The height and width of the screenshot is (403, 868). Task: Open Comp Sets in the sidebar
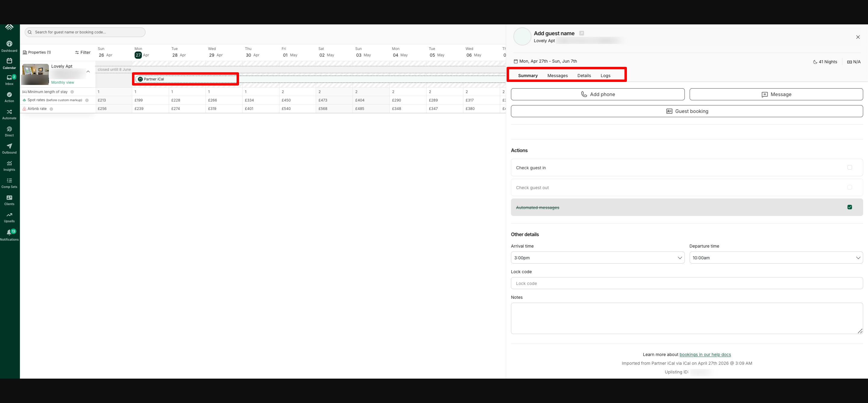[x=9, y=183]
